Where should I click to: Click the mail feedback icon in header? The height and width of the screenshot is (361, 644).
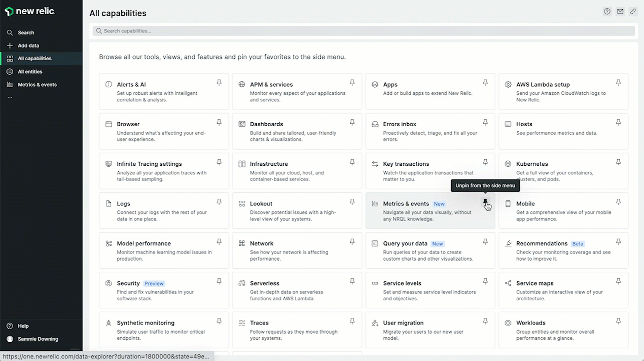click(620, 12)
